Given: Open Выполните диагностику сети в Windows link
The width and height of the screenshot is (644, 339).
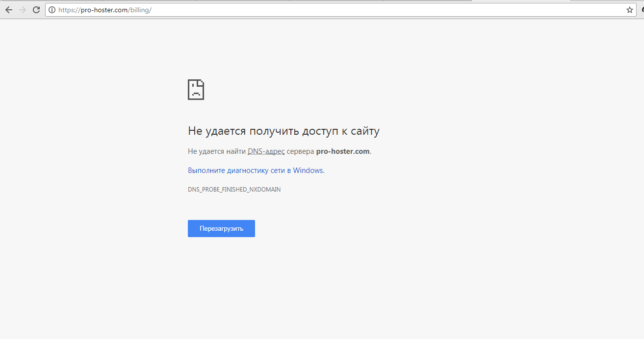Looking at the screenshot, I should [256, 170].
